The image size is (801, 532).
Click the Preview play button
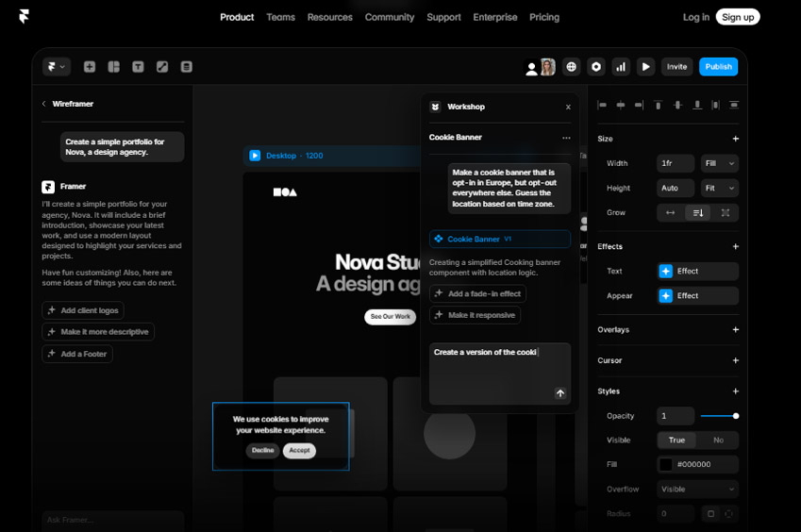pyautogui.click(x=645, y=67)
